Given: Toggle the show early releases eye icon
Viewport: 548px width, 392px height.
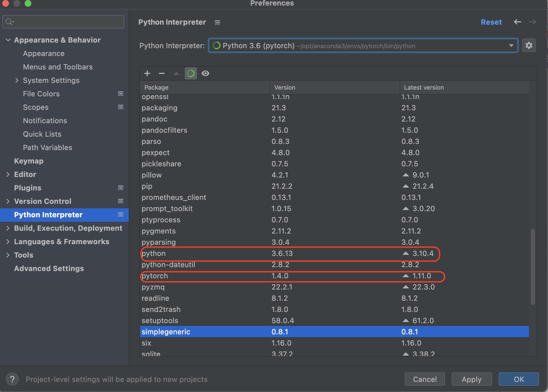Looking at the screenshot, I should tap(205, 73).
